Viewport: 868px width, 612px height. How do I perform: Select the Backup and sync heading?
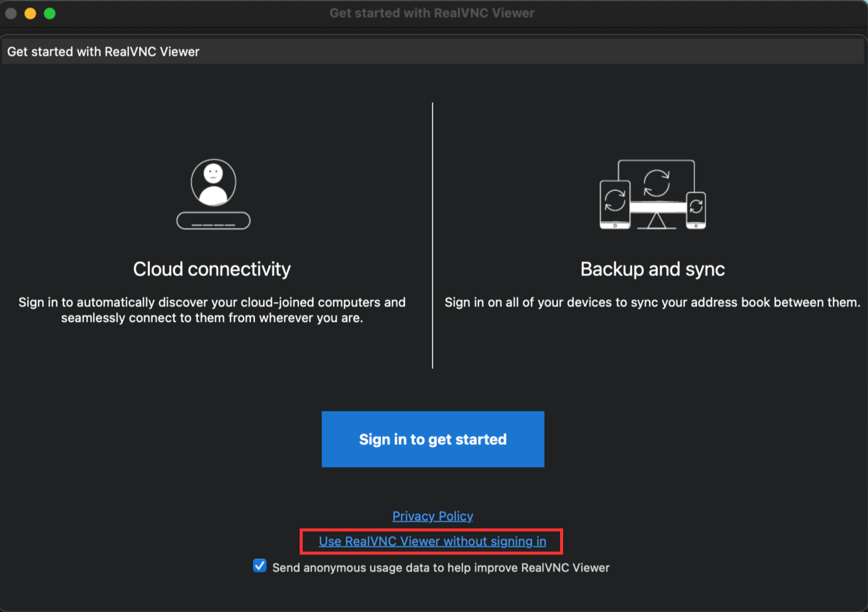click(653, 269)
